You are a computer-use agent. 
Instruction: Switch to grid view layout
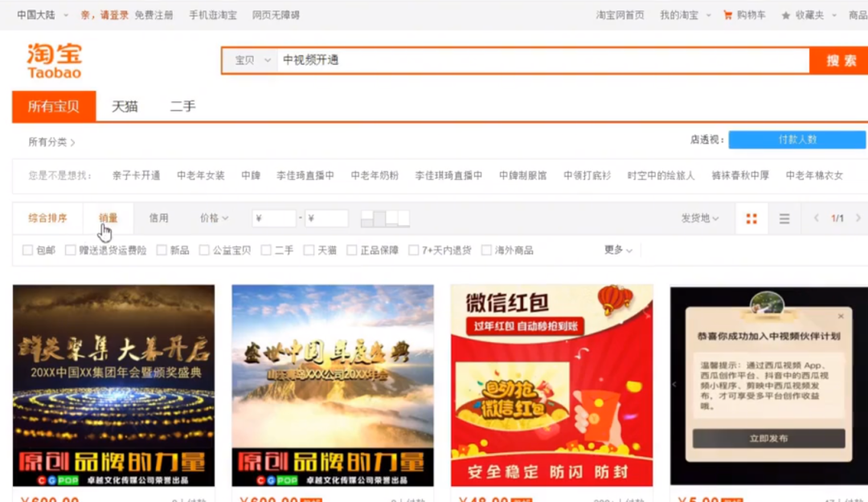point(751,218)
